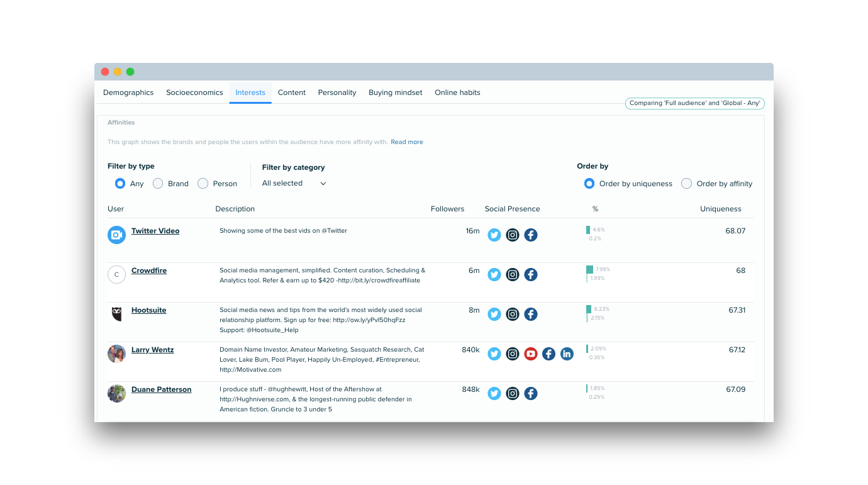
Task: Select the Interests tab
Action: pyautogui.click(x=250, y=92)
